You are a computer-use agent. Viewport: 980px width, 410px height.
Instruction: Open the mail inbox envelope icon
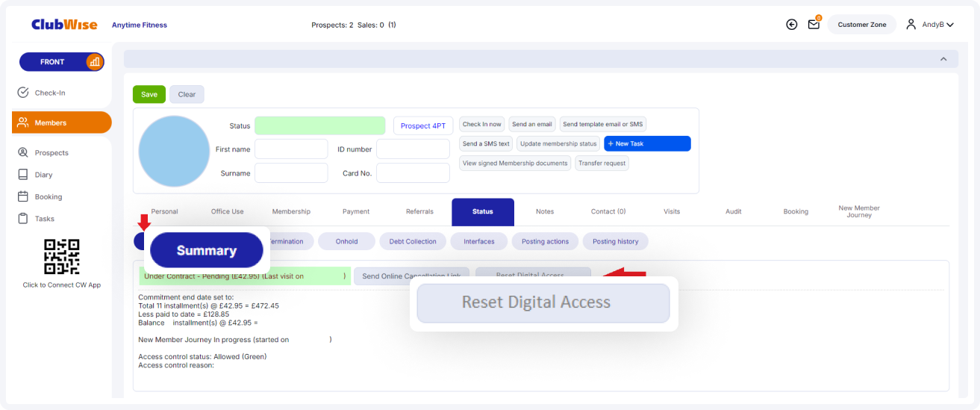click(x=814, y=25)
